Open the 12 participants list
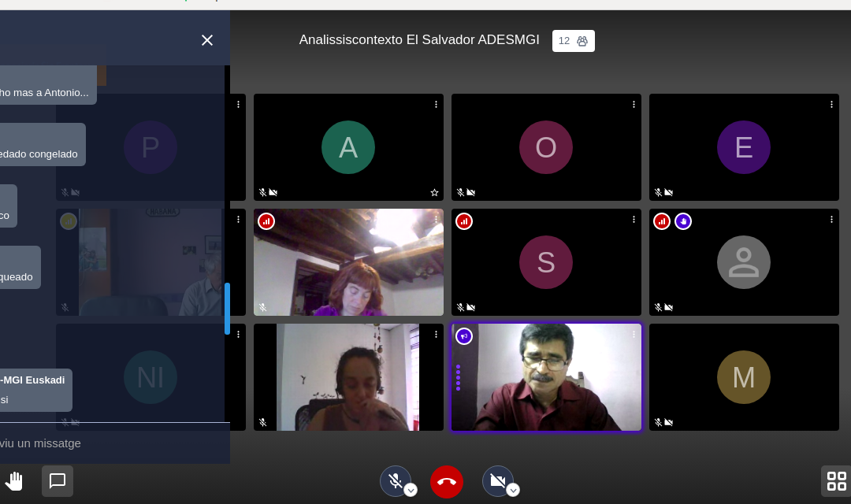The height and width of the screenshot is (504, 851). tap(574, 41)
